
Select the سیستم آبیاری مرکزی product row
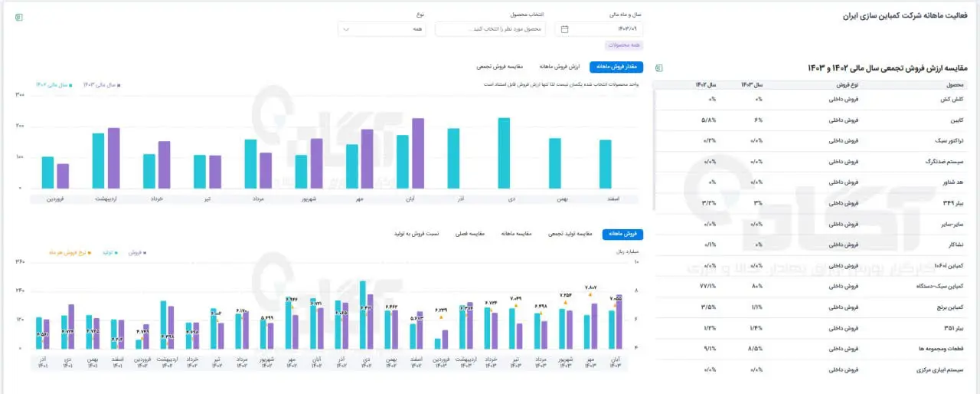point(812,369)
